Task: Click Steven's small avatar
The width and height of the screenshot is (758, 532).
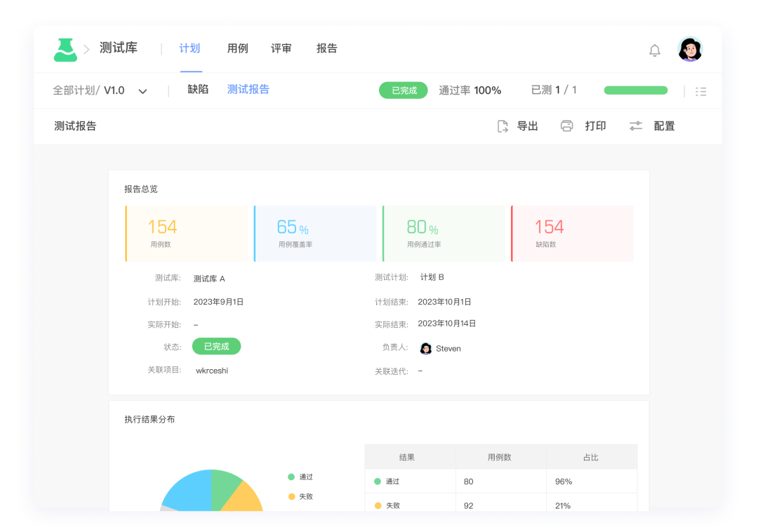Action: click(425, 348)
